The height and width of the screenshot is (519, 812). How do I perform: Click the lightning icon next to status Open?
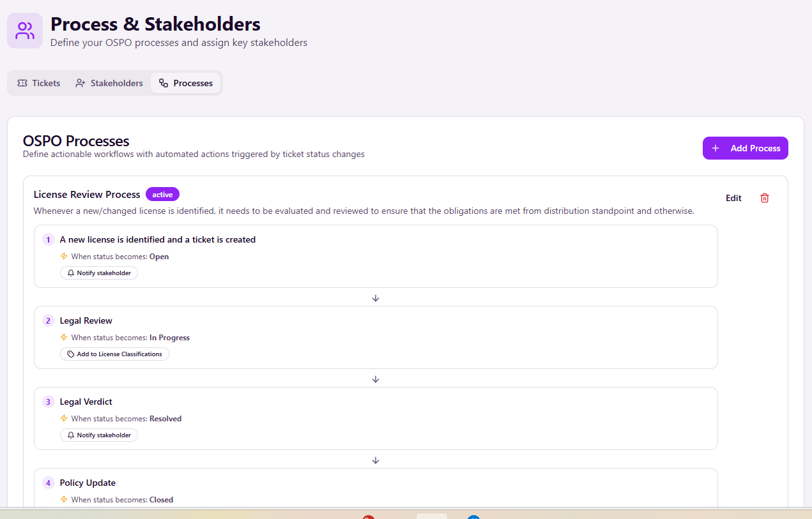(64, 256)
